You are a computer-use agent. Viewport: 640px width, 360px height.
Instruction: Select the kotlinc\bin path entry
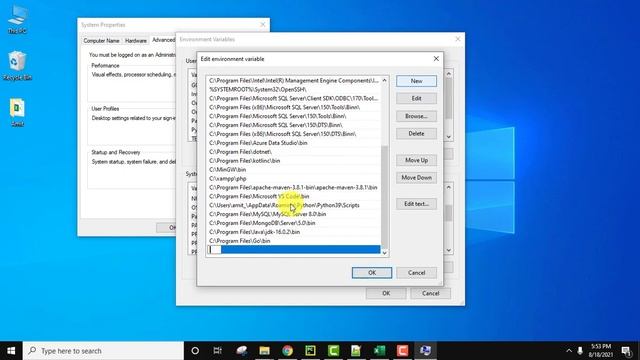(x=294, y=161)
